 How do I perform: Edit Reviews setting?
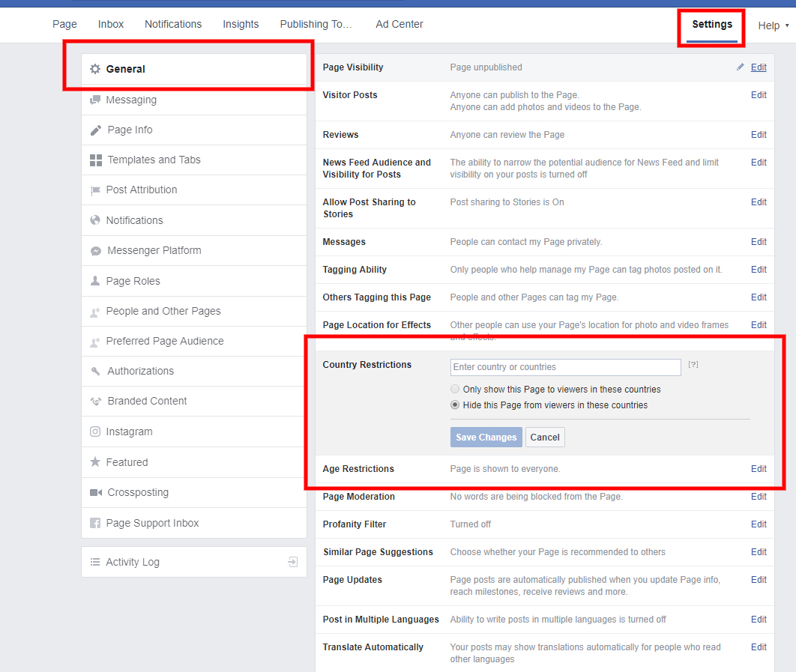tap(759, 135)
